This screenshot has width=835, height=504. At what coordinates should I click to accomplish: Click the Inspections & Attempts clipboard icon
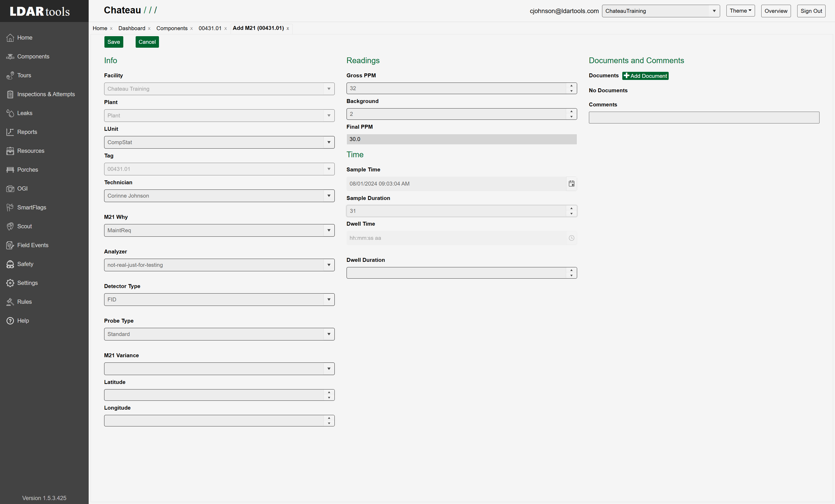[x=10, y=94]
